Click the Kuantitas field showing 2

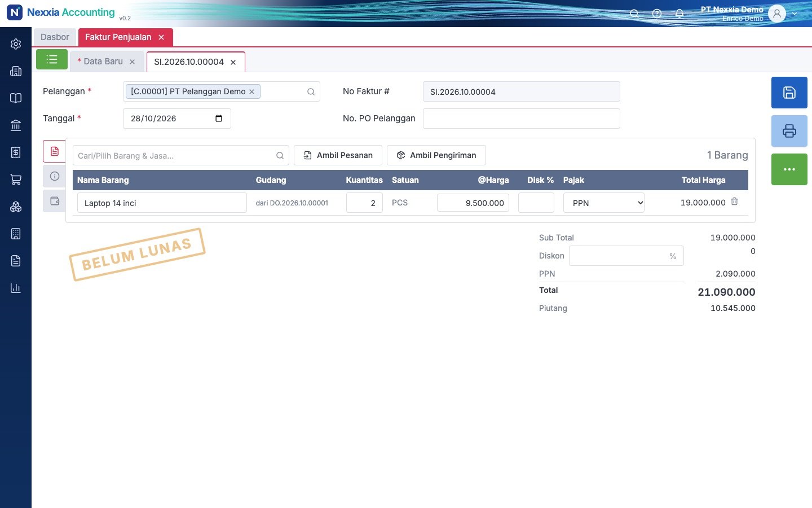(x=364, y=203)
